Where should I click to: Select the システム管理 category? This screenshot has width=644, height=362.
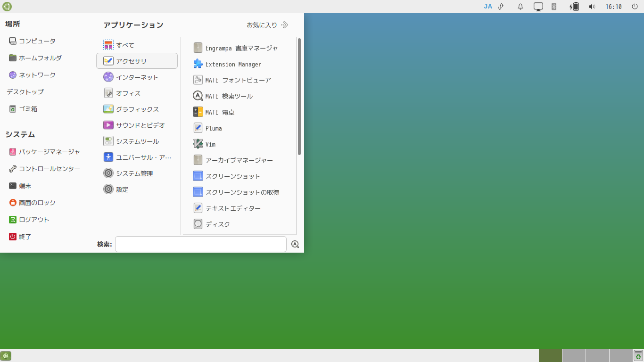coord(137,173)
